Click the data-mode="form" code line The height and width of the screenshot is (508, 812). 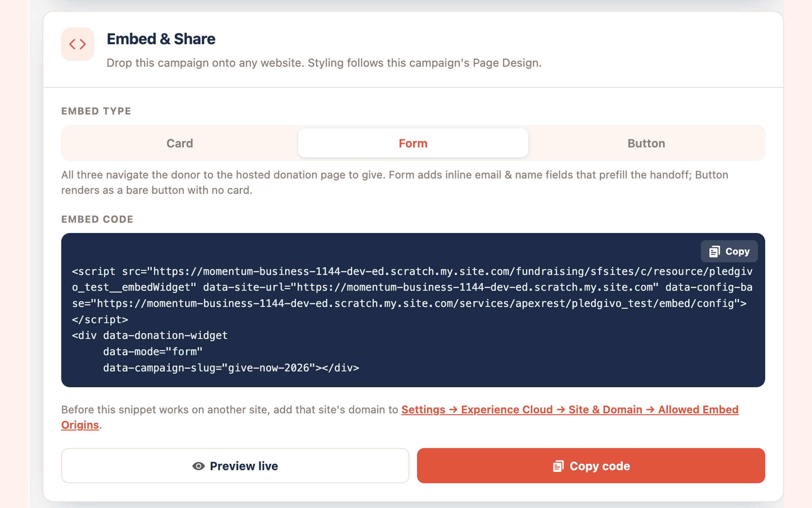(x=153, y=351)
